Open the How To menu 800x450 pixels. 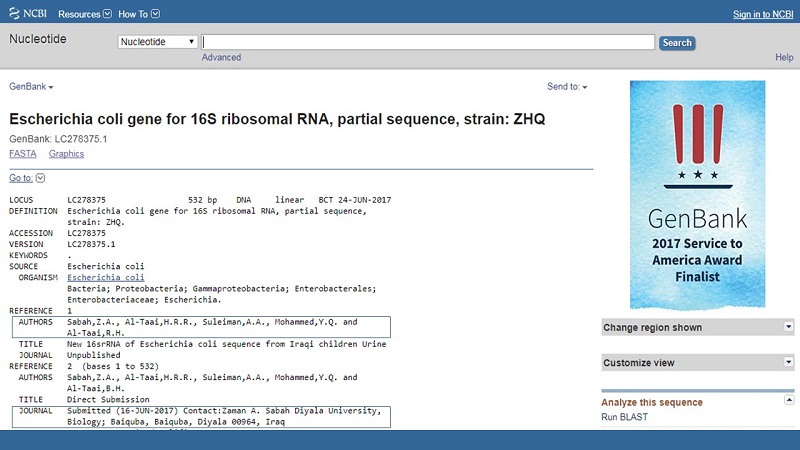coord(138,14)
